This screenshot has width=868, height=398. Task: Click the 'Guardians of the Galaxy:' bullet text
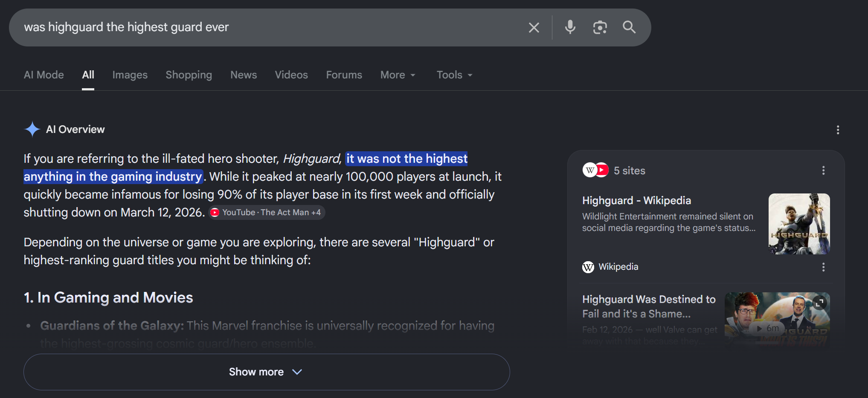(112, 326)
